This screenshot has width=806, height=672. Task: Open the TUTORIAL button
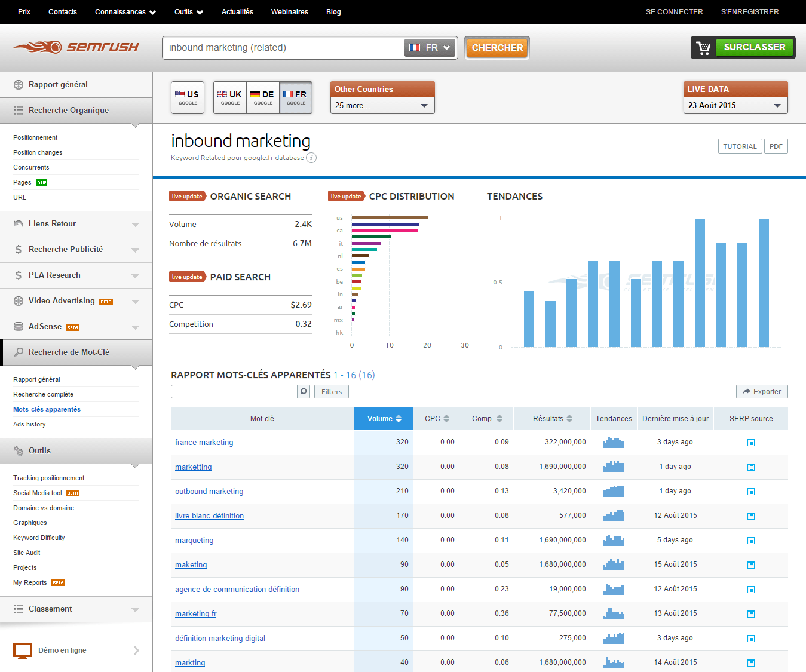(x=740, y=146)
